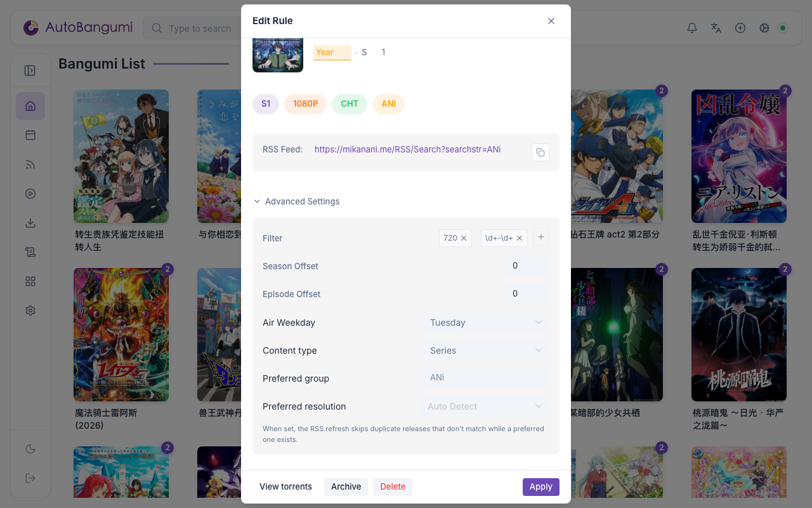Click the rule's poster thumbnail
Image resolution: width=812 pixels, height=508 pixels.
pyautogui.click(x=278, y=55)
